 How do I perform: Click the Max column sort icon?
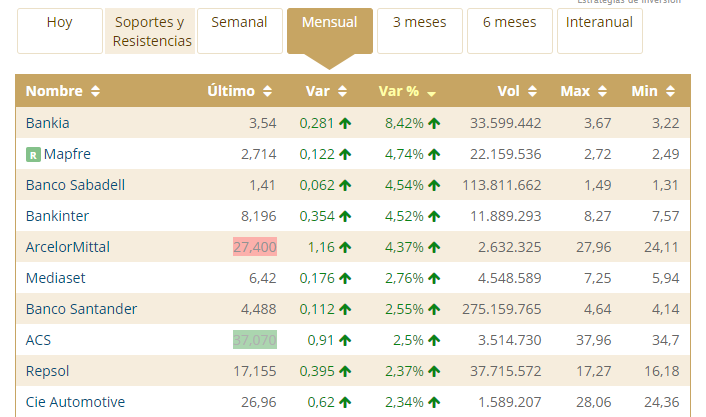[602, 92]
